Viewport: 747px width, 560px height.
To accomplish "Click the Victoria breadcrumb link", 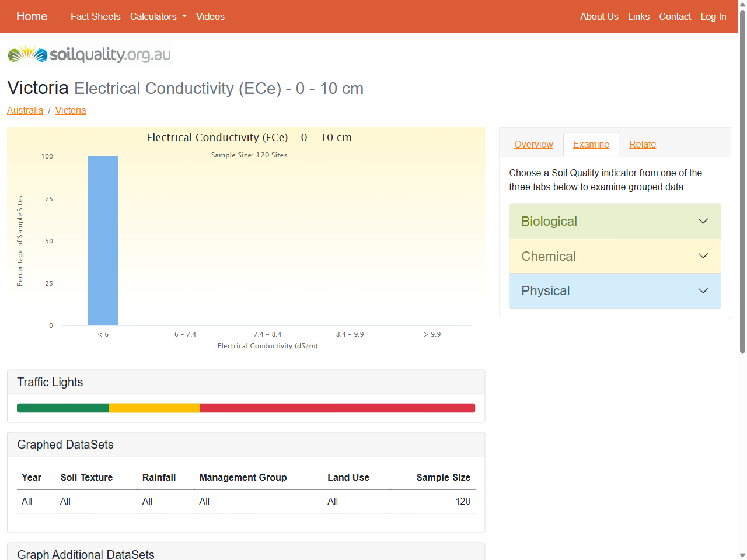I will coord(70,110).
